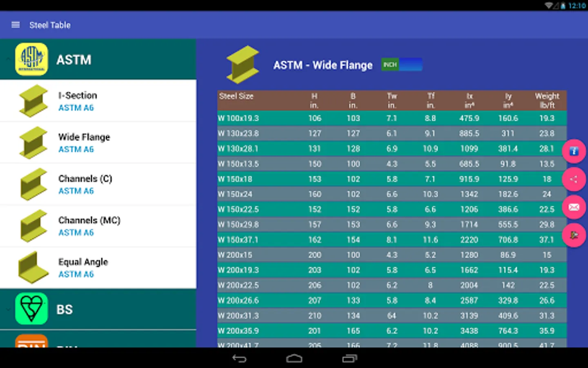The image size is (588, 368).
Task: Click the Tf in. column header
Action: point(430,101)
